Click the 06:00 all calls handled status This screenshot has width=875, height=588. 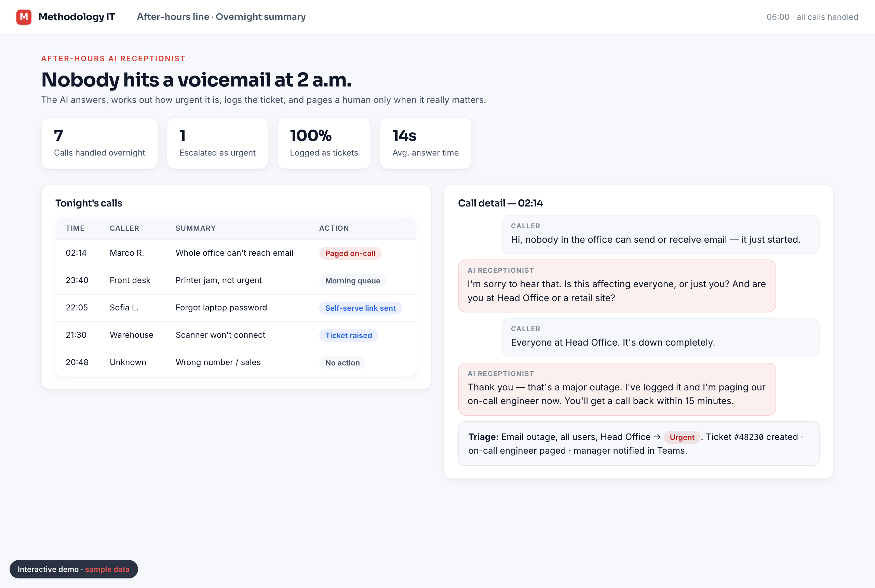(x=812, y=17)
